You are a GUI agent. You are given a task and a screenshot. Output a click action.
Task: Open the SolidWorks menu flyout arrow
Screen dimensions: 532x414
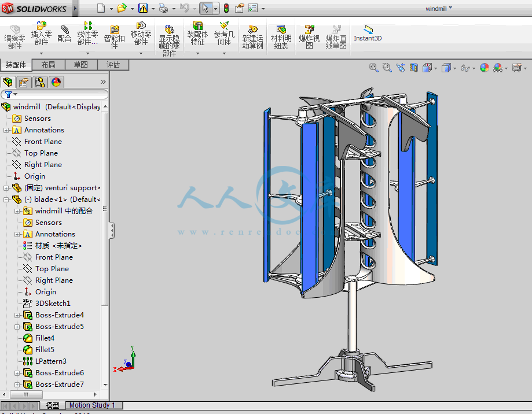click(x=75, y=8)
